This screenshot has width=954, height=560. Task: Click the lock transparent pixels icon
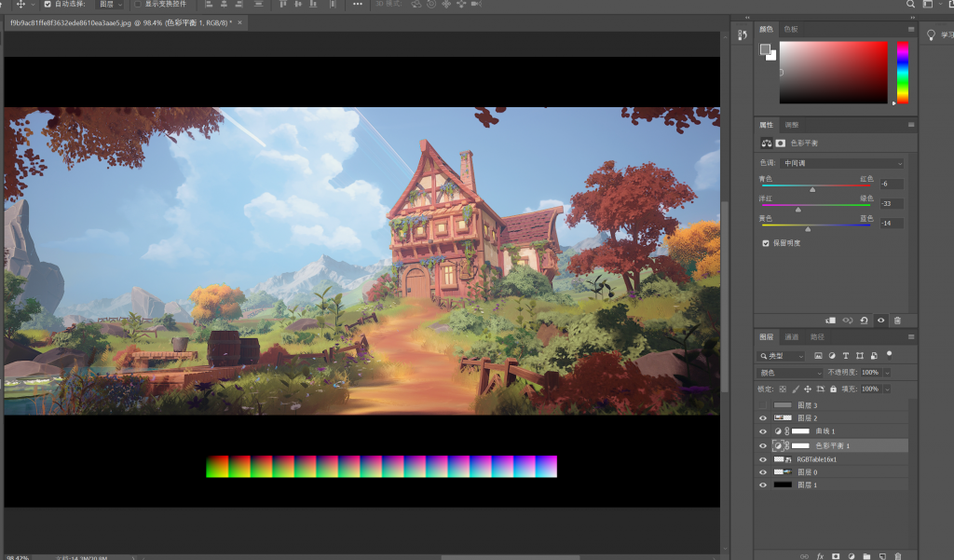[x=783, y=389]
